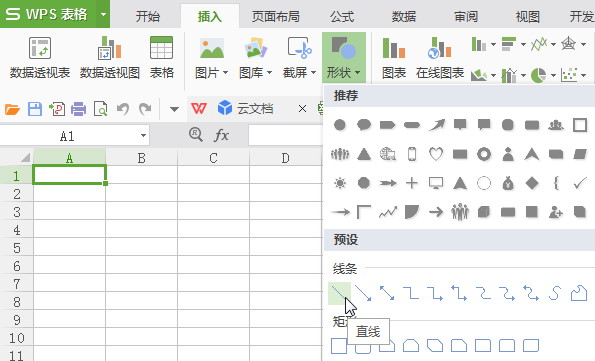Viewport: 595px width, 361px height.
Task: Click the undo arrow in quick toolbar
Action: click(123, 109)
